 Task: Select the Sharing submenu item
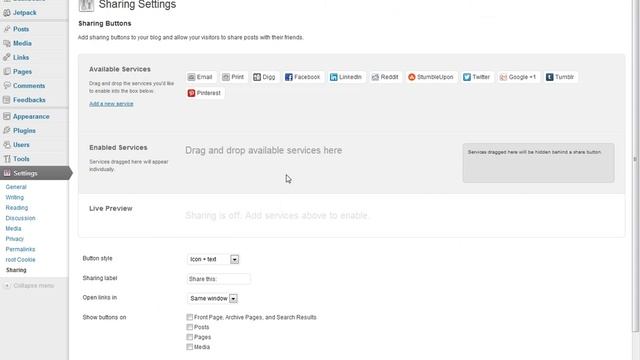coord(16,270)
